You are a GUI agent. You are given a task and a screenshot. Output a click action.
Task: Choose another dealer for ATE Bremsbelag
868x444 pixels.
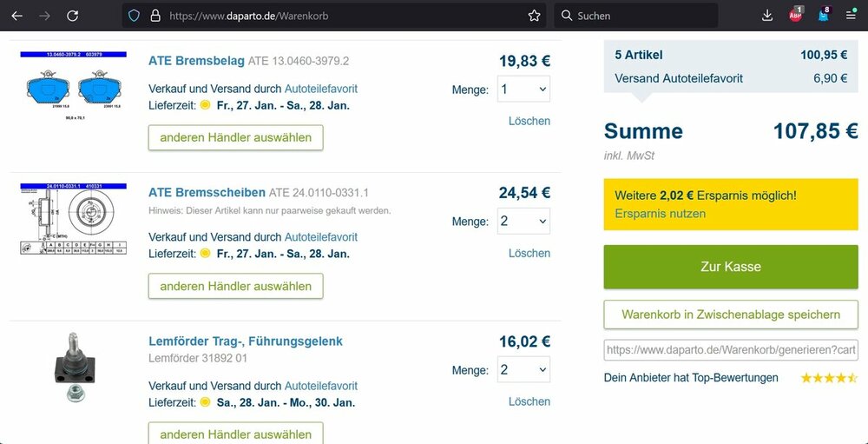tap(235, 138)
